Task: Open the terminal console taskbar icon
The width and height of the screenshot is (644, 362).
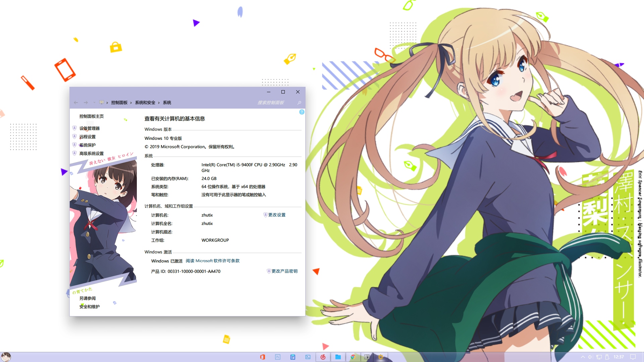Action: 308,357
